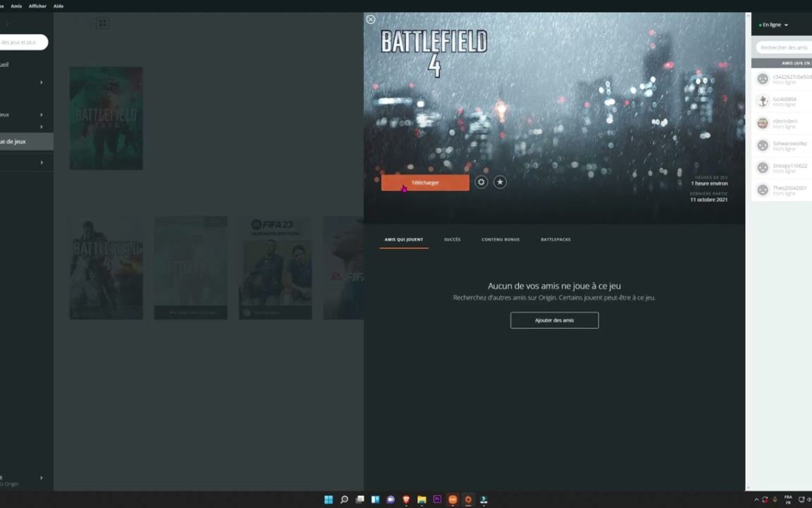Launch Brave browser from taskbar
This screenshot has height=508, width=812.
406,500
